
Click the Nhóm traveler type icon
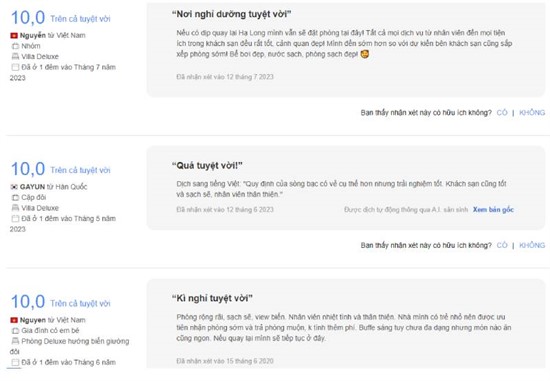click(x=15, y=46)
